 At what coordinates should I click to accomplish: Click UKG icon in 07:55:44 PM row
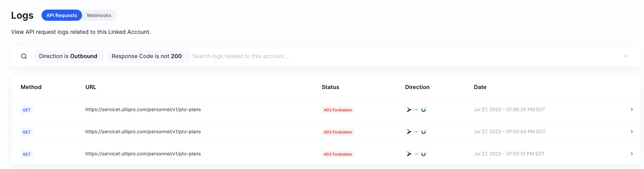(x=423, y=132)
